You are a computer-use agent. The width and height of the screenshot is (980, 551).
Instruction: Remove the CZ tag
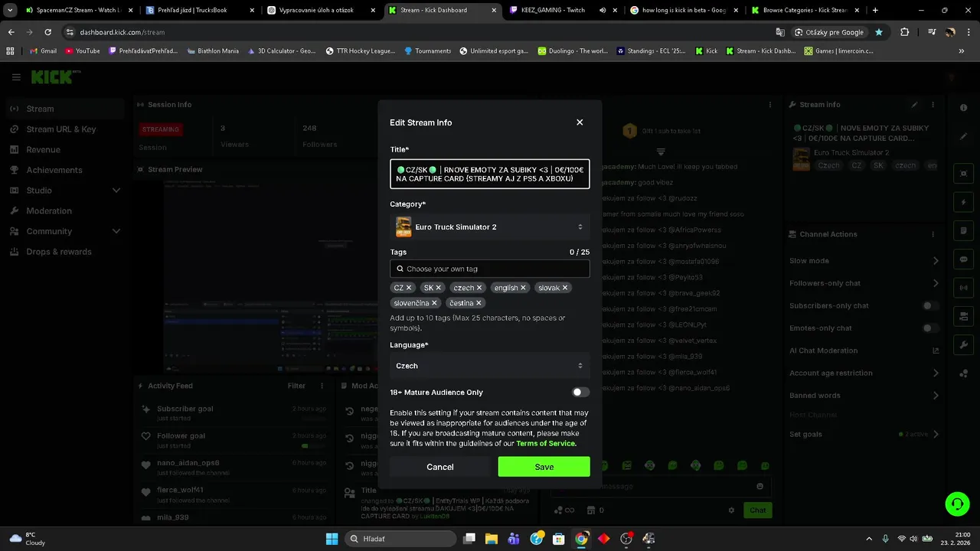(409, 288)
